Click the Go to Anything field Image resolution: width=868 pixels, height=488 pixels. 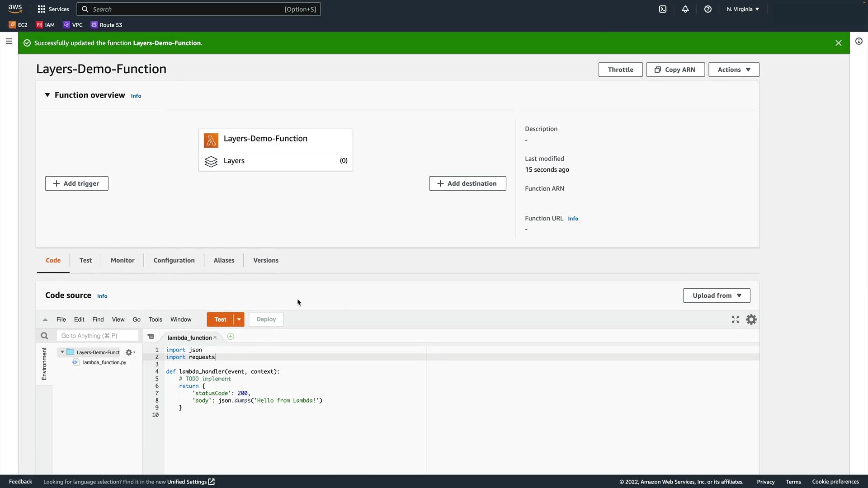(x=97, y=336)
